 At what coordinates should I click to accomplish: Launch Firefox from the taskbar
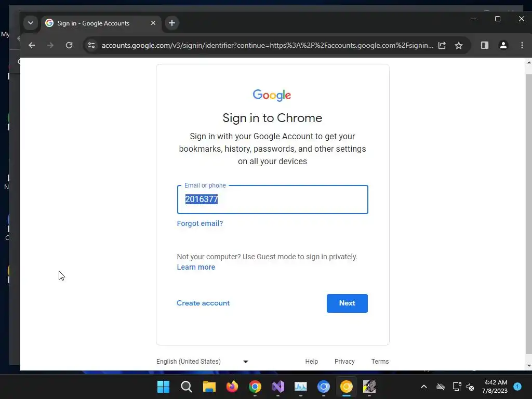(232, 387)
